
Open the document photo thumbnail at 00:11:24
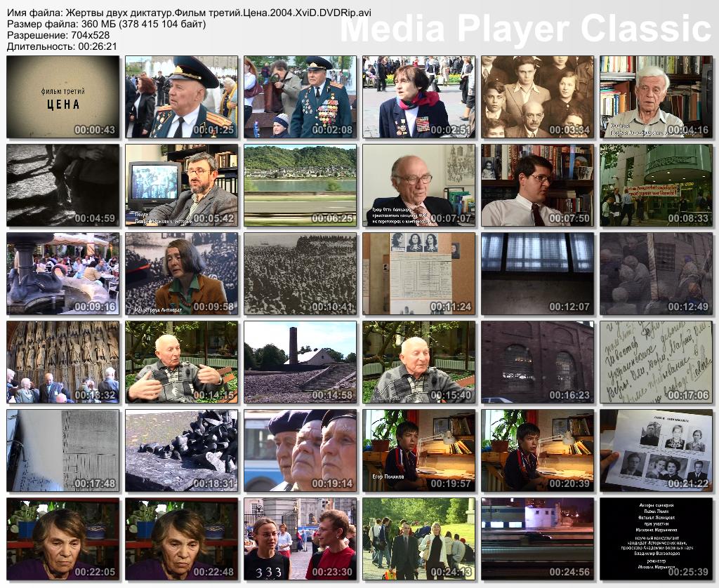pos(418,274)
